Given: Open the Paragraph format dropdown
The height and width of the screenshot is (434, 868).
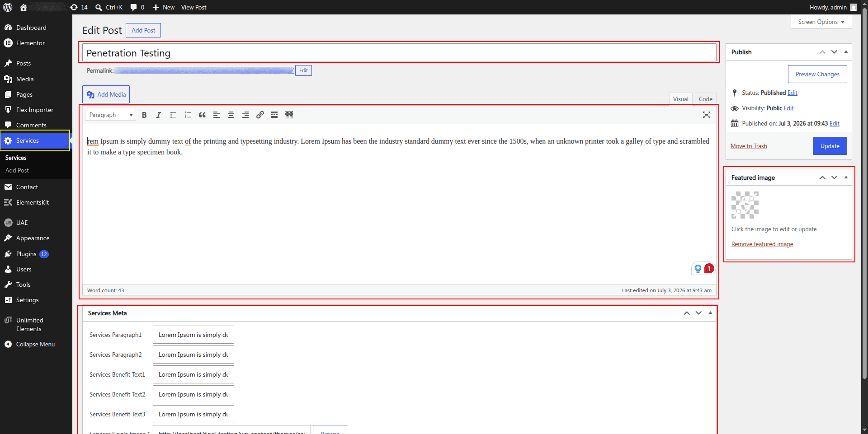Looking at the screenshot, I should click(x=110, y=115).
